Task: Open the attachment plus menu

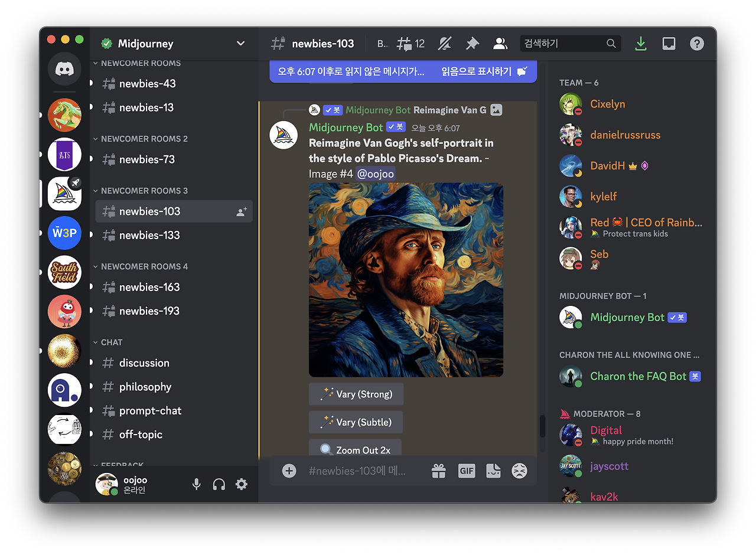Action: coord(289,471)
